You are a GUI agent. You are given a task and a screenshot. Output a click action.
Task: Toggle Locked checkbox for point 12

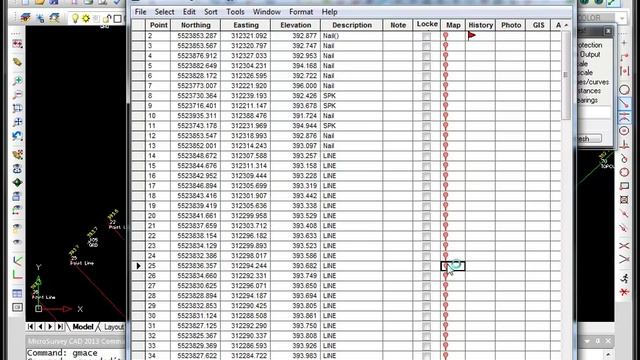point(426,136)
